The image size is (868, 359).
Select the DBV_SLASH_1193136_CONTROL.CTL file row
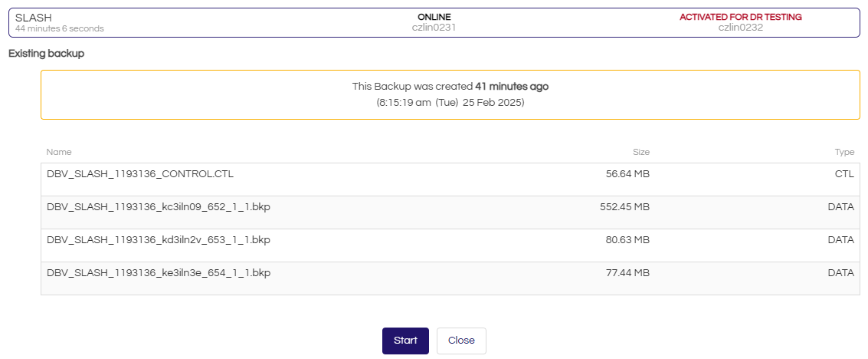(x=140, y=174)
